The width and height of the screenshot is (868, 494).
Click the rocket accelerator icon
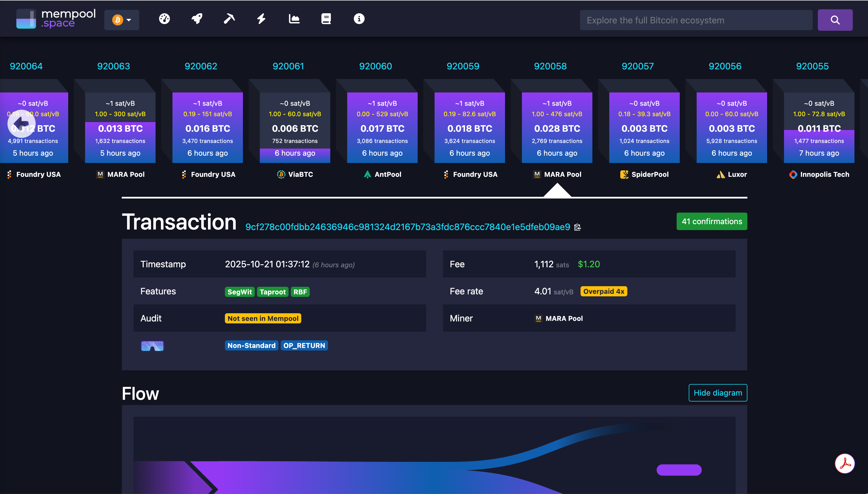point(197,19)
